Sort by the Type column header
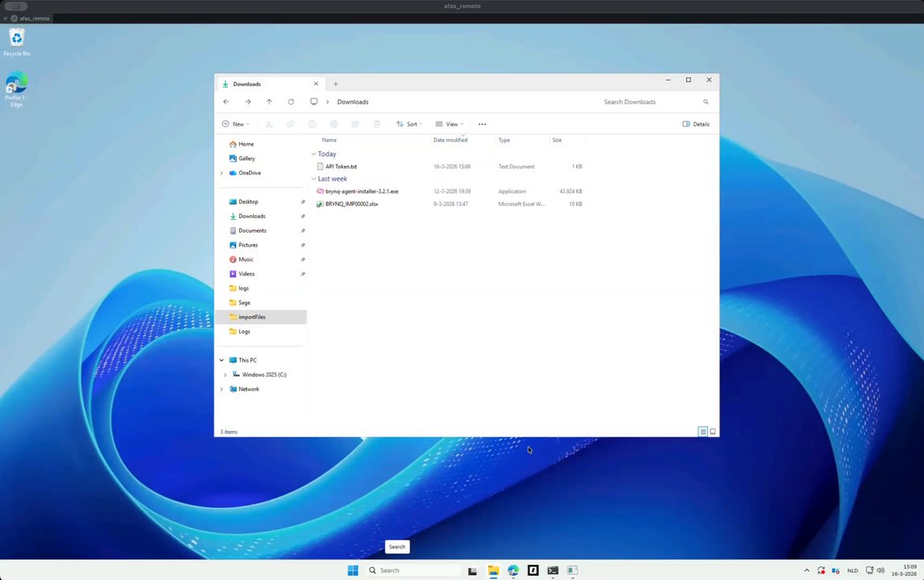 coord(503,140)
